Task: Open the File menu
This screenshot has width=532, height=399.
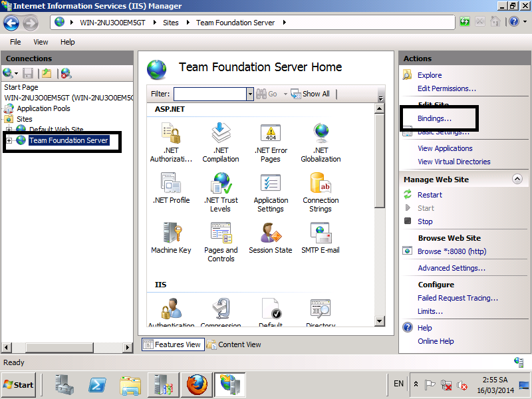Action: coord(15,42)
